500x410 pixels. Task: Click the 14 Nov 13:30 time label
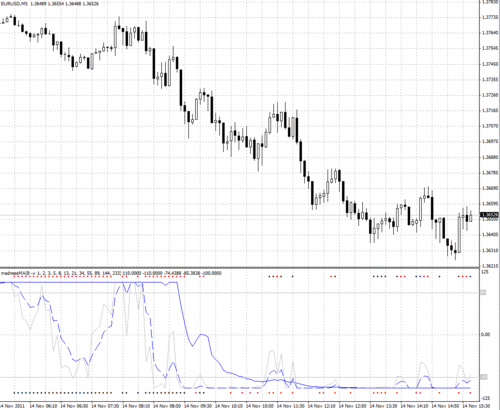(x=383, y=406)
